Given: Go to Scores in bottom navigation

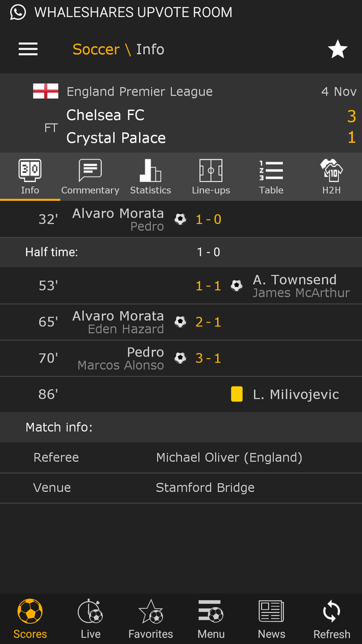Looking at the screenshot, I should (30, 619).
